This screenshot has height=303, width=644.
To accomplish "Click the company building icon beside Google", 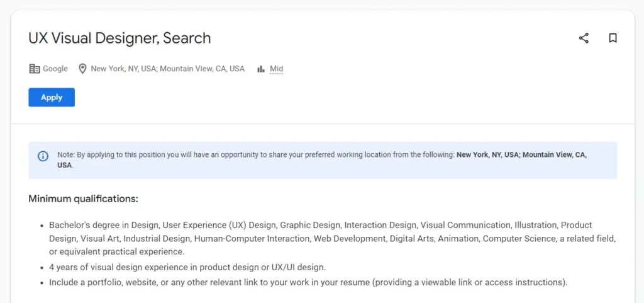I will click(x=35, y=69).
